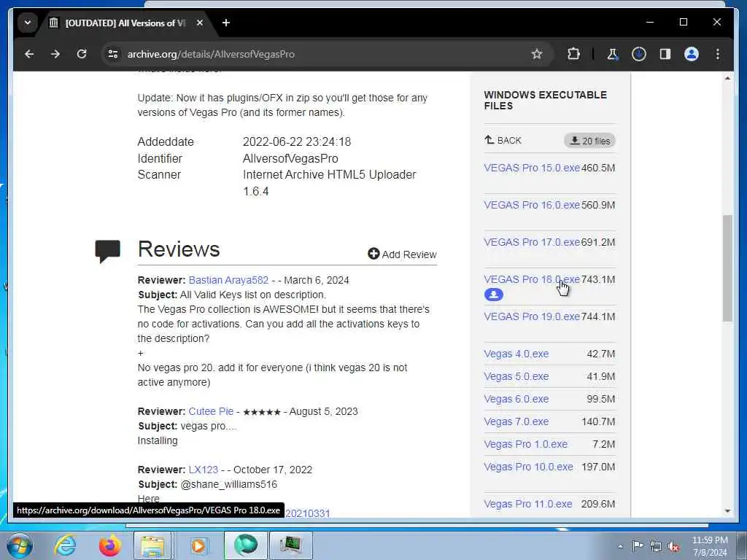The width and height of the screenshot is (747, 560).
Task: Open the tab search dropdown arrow
Action: 28,23
